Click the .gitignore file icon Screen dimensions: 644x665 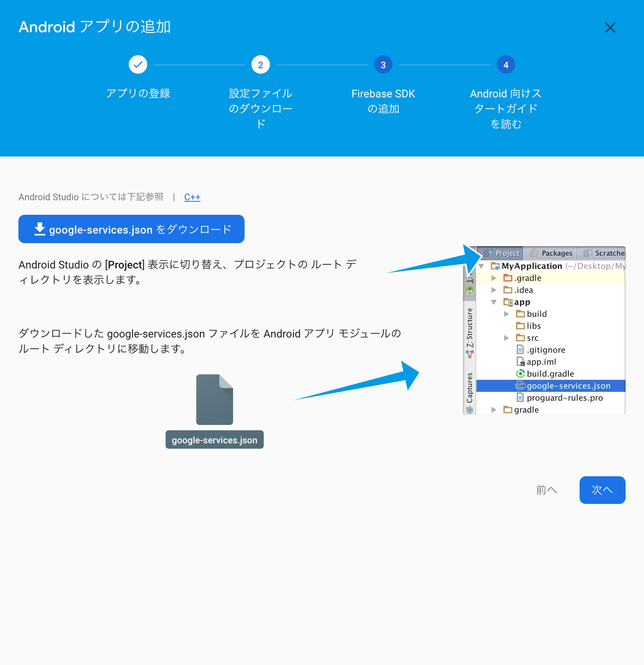point(520,350)
